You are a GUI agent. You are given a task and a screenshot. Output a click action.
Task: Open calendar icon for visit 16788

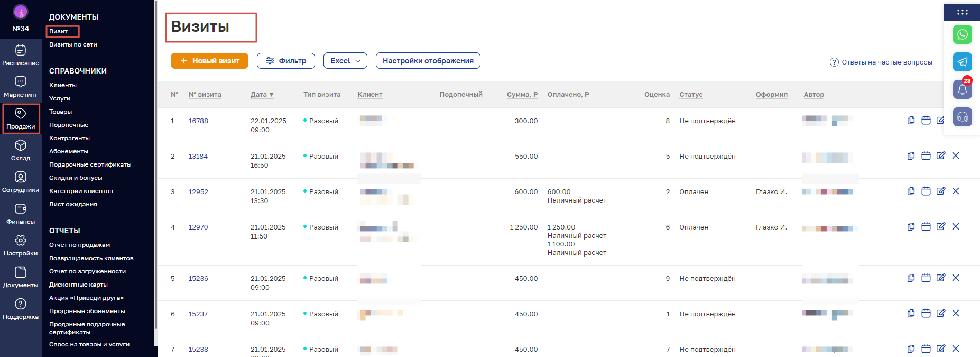(926, 121)
